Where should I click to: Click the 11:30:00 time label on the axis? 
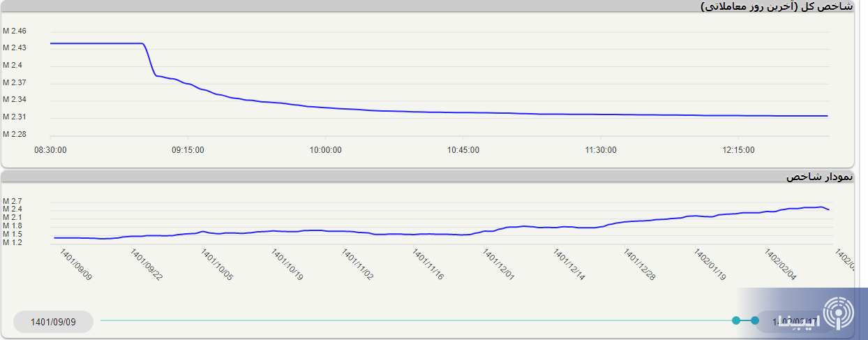(601, 150)
